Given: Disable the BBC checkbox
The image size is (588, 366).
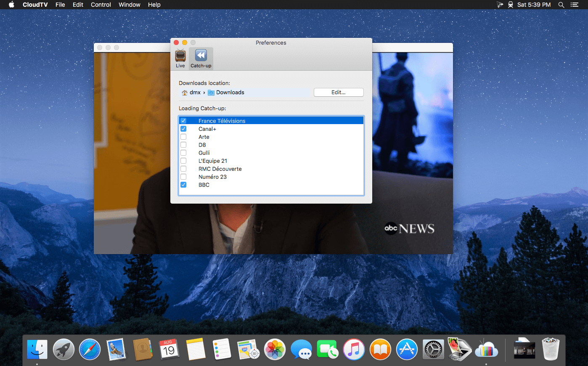Looking at the screenshot, I should coord(183,185).
